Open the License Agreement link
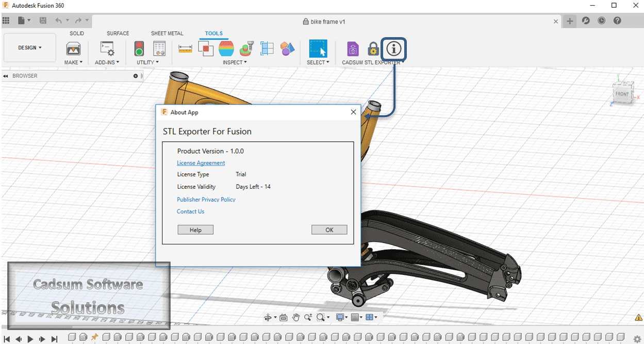The width and height of the screenshot is (644, 344). (201, 162)
